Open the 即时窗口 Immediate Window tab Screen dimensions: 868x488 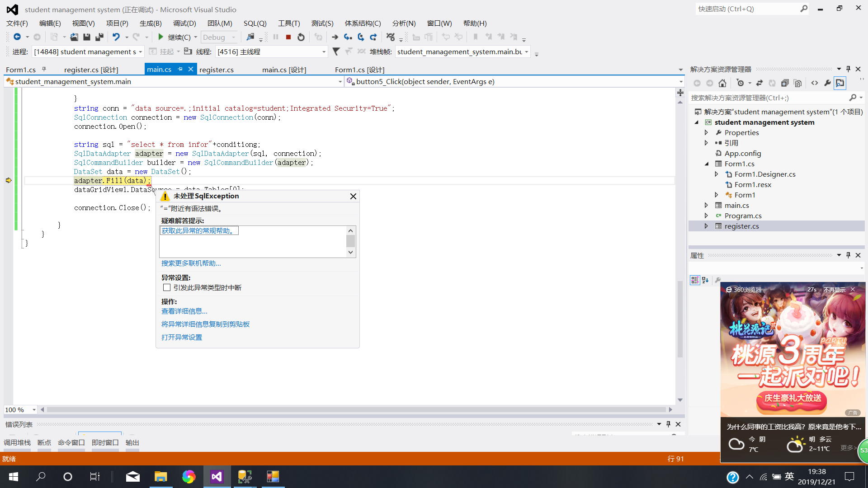pyautogui.click(x=105, y=443)
